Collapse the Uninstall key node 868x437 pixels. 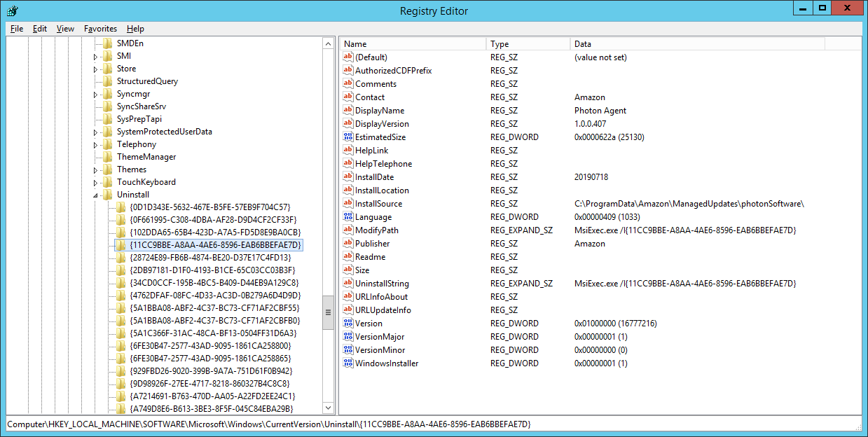click(x=96, y=195)
